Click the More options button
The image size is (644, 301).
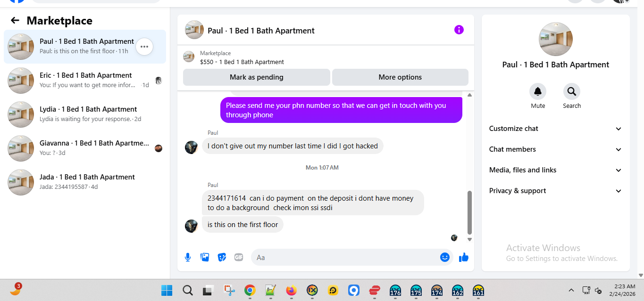tap(400, 77)
